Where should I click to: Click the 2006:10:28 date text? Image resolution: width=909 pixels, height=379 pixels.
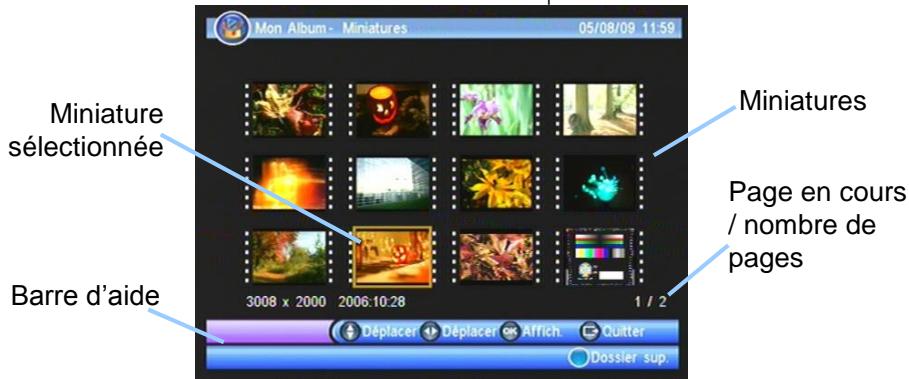click(372, 302)
